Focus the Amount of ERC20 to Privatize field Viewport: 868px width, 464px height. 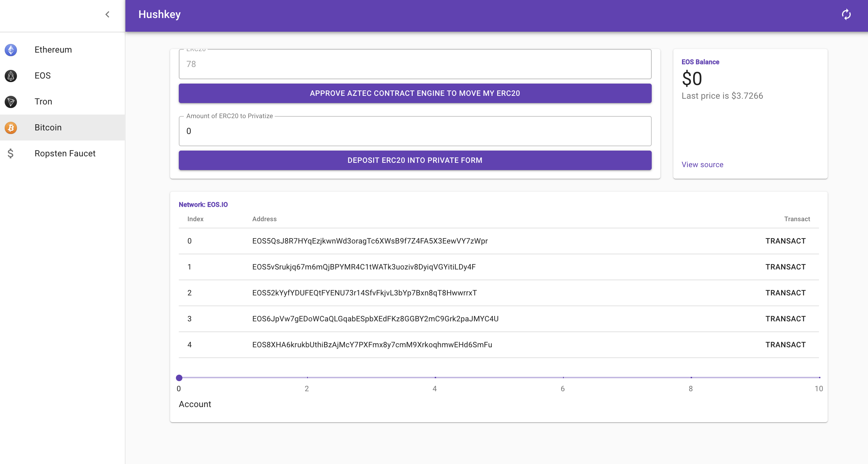click(415, 131)
